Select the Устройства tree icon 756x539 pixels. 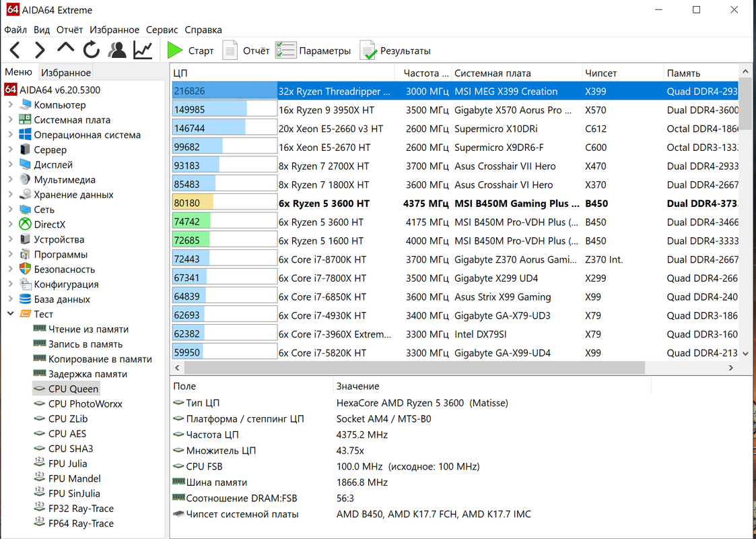tap(25, 239)
